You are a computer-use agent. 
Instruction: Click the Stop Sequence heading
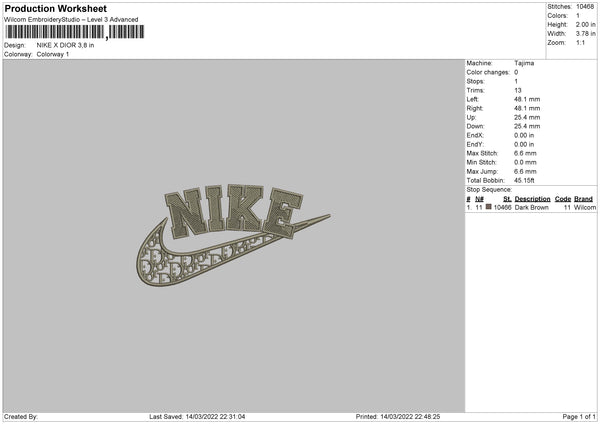pyautogui.click(x=489, y=189)
